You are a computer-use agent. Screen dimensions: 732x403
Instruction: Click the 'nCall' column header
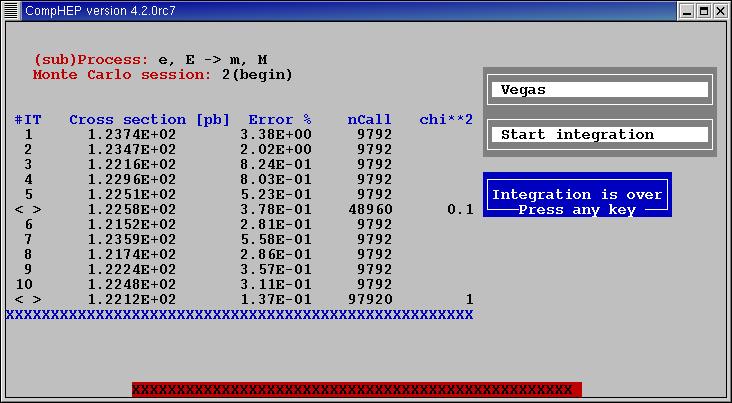pos(369,120)
